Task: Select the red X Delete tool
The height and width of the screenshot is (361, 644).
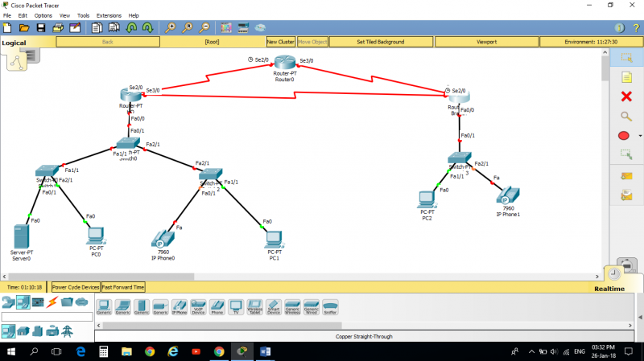Action: (626, 96)
